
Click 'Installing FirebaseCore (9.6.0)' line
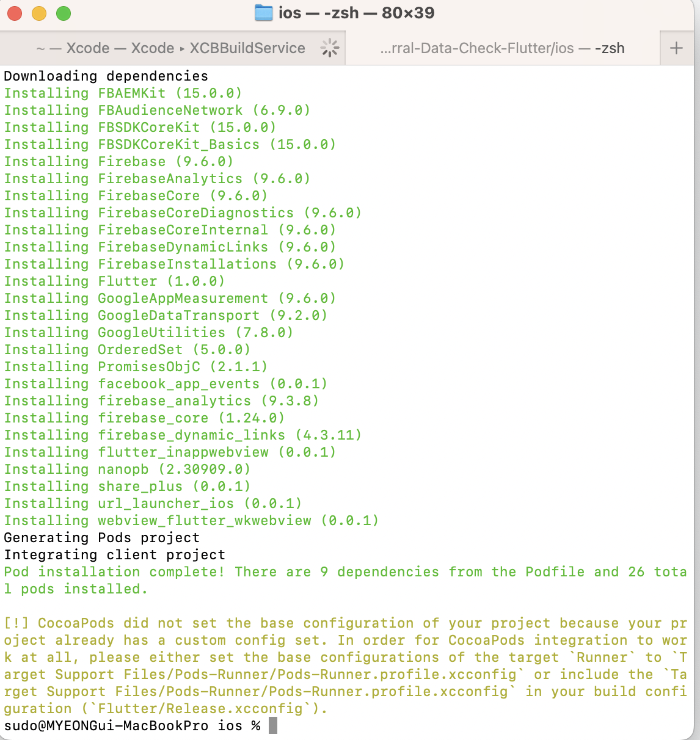(136, 196)
